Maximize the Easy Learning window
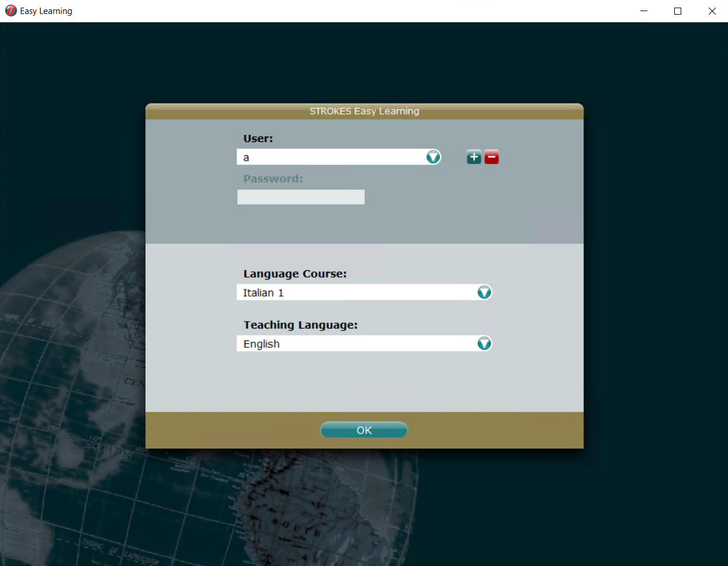The image size is (728, 566). click(x=678, y=11)
